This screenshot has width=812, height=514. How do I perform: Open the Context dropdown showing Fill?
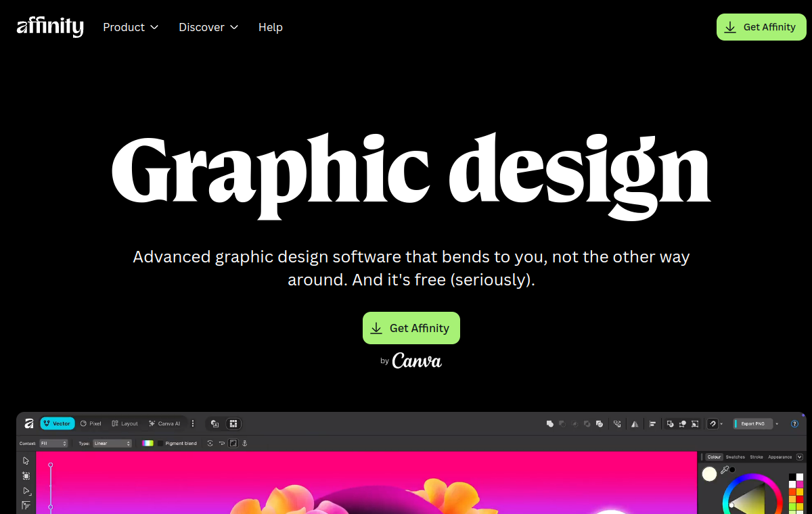(53, 443)
